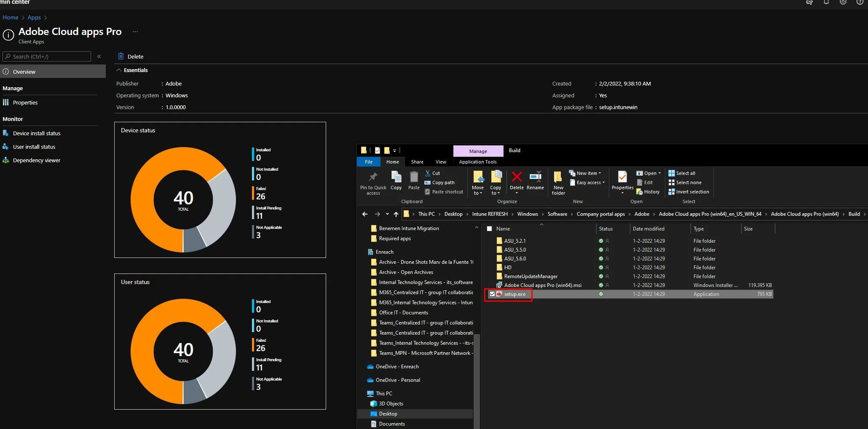868x429 pixels.
Task: Click the Cut scissors icon in Explorer
Action: coord(428,173)
